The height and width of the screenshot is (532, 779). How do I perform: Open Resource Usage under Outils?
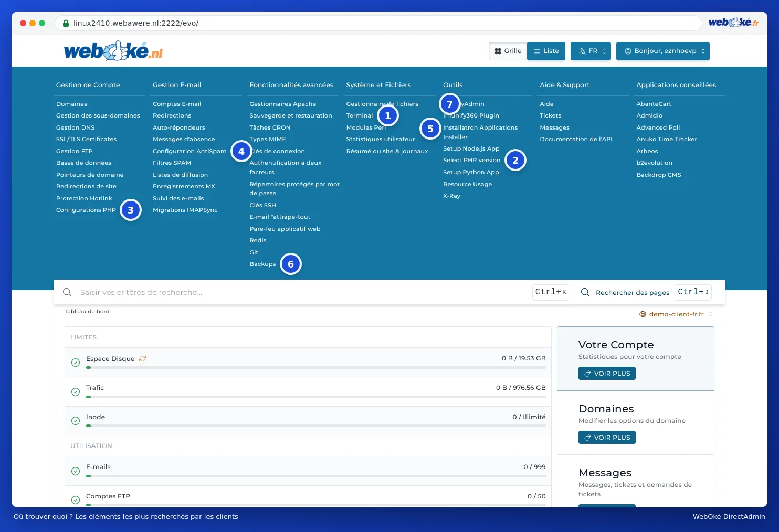coord(467,184)
